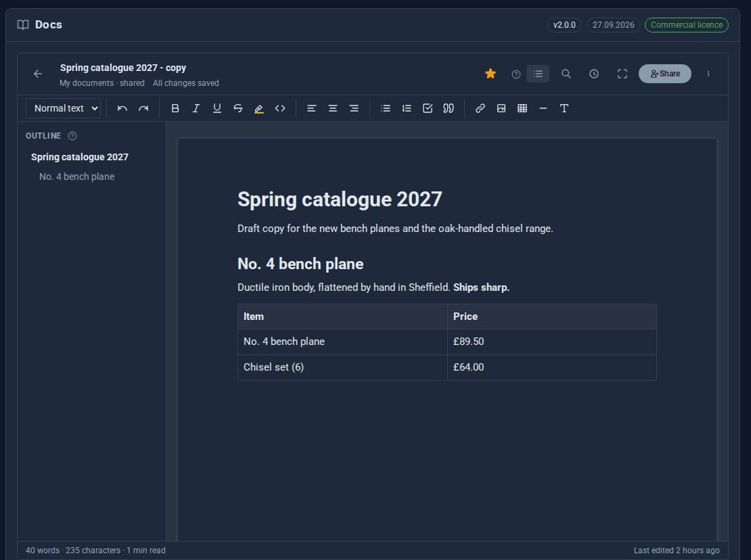The height and width of the screenshot is (560, 751).
Task: Click the Spring catalogue 2027 main heading
Action: (340, 200)
